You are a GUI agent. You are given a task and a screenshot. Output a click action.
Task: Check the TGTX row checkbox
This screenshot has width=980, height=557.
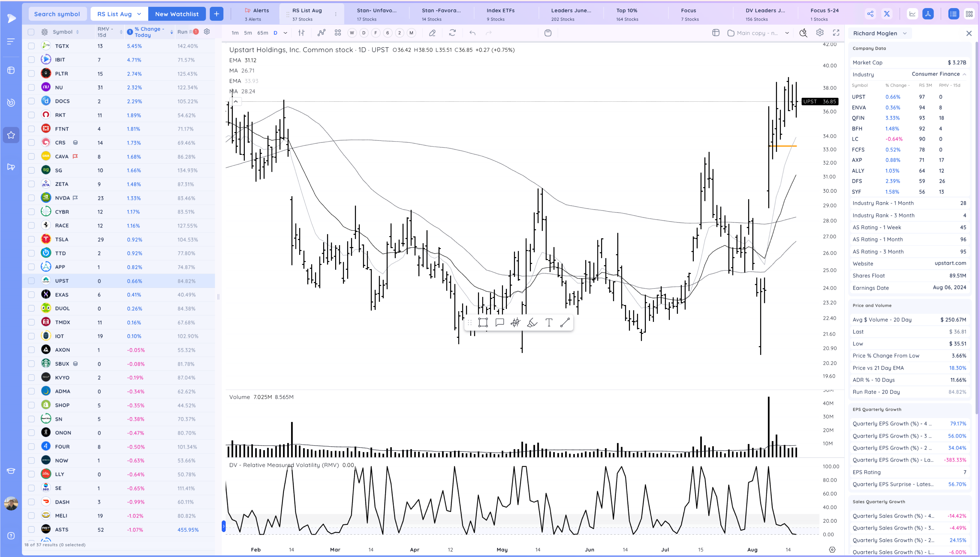(31, 46)
